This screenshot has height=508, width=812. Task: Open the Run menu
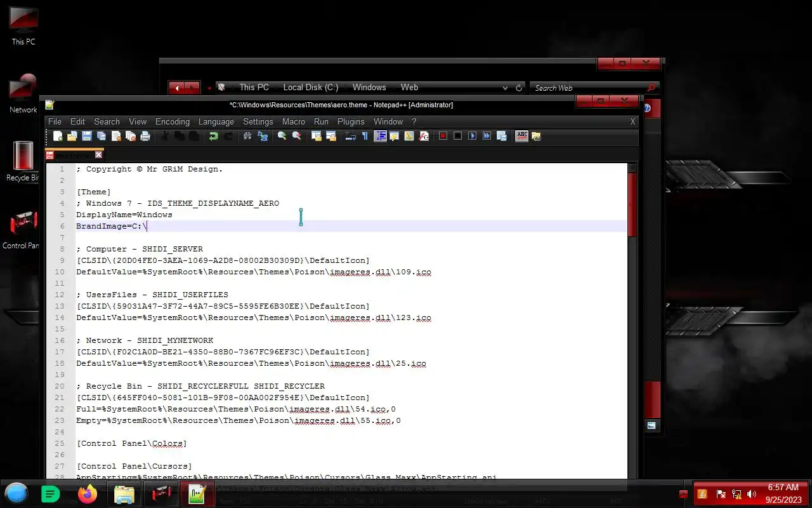321,121
